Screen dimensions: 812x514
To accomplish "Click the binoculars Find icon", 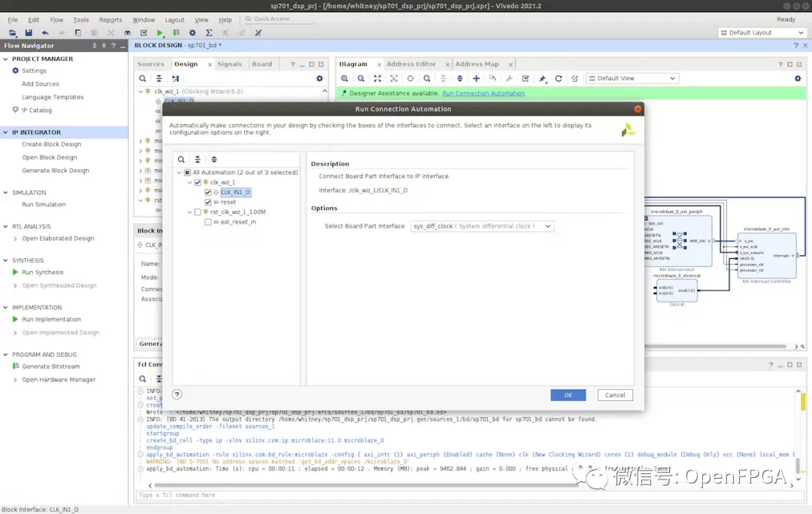I will coord(127,32).
